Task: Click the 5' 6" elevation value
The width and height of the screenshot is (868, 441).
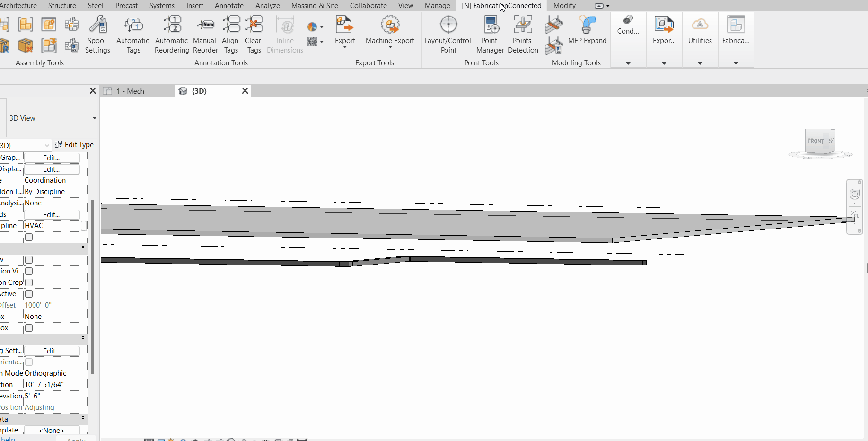Action: point(52,396)
